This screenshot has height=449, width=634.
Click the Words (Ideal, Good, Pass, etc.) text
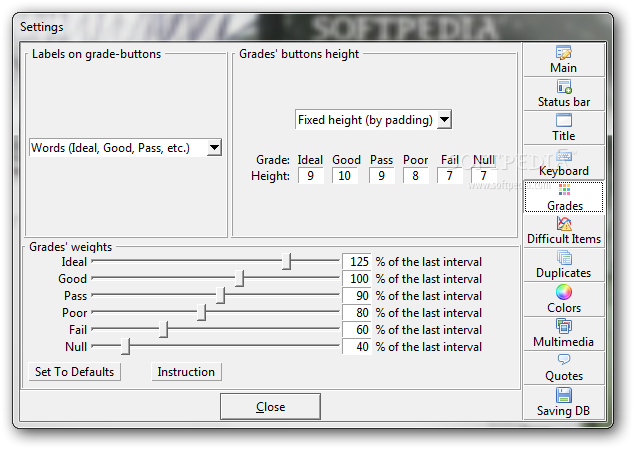[110, 148]
